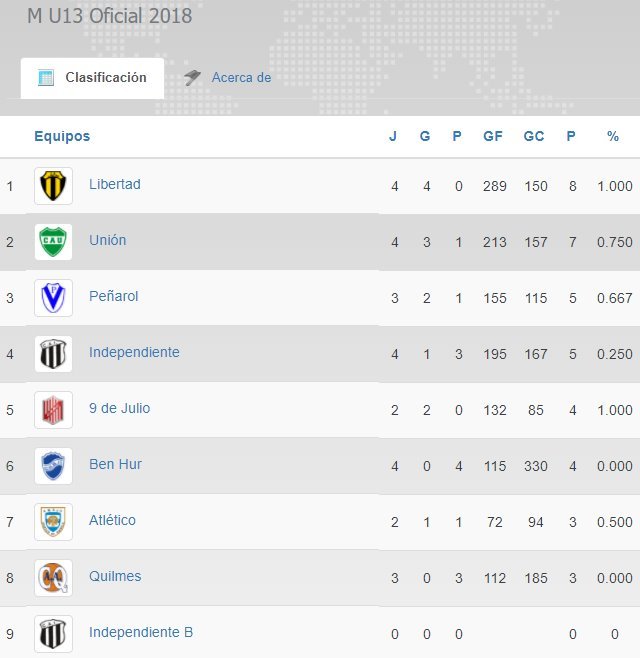Open the Libertad team link
Screen dimensions: 640x658
click(114, 185)
